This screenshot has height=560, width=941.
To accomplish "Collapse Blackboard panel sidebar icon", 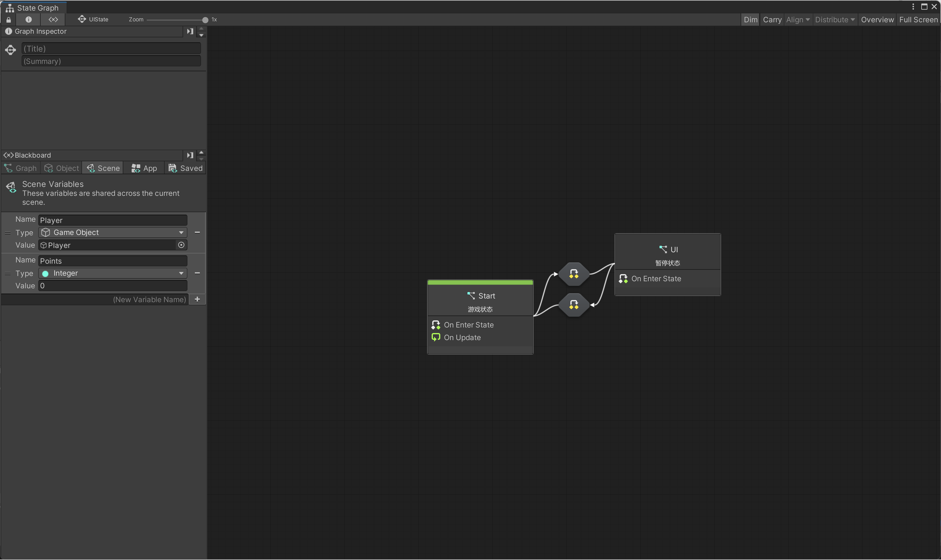I will tap(190, 155).
